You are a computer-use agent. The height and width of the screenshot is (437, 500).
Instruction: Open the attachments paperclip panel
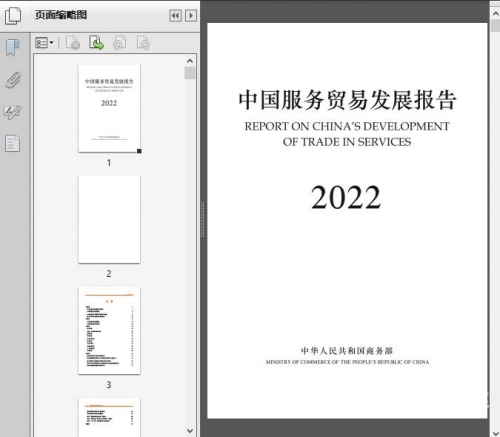coord(13,80)
